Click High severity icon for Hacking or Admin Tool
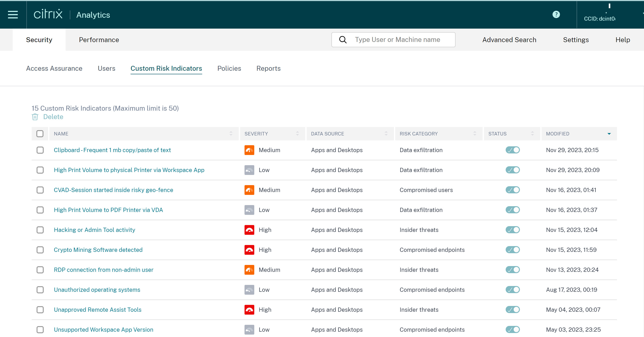The image size is (644, 337). (249, 230)
